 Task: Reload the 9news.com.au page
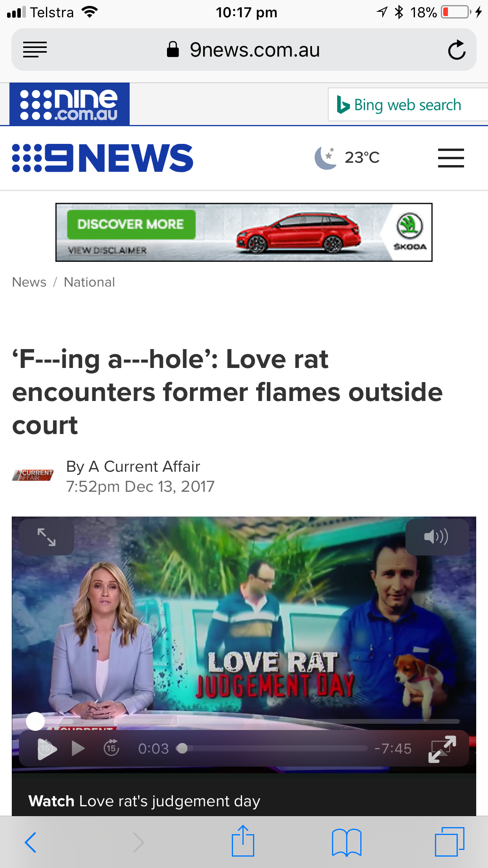[457, 50]
